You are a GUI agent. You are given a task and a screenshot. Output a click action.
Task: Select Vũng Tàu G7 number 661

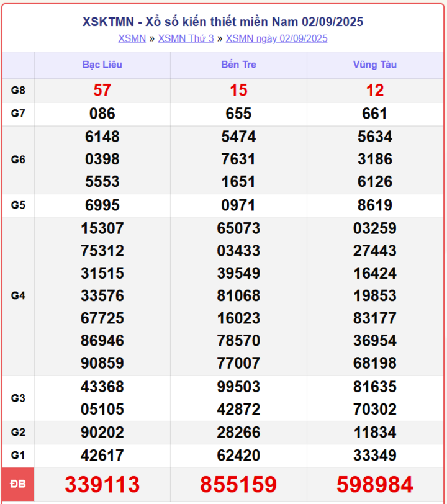[375, 114]
